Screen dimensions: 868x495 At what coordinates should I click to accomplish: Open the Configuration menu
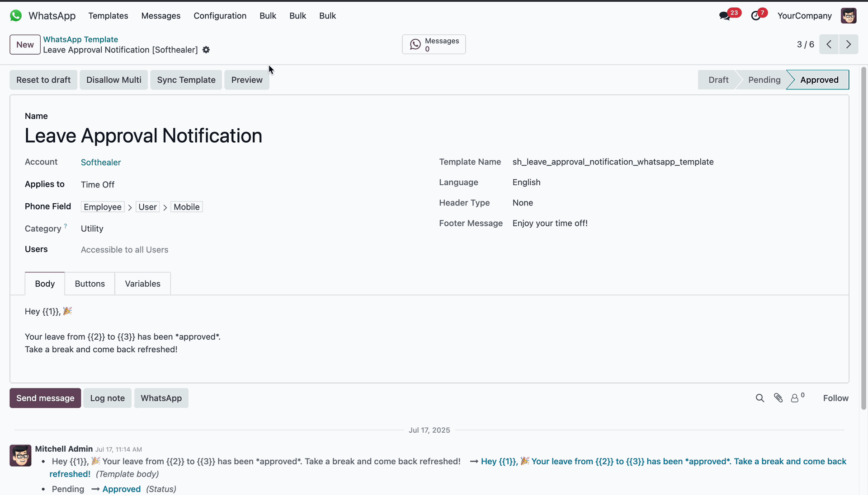pos(220,16)
